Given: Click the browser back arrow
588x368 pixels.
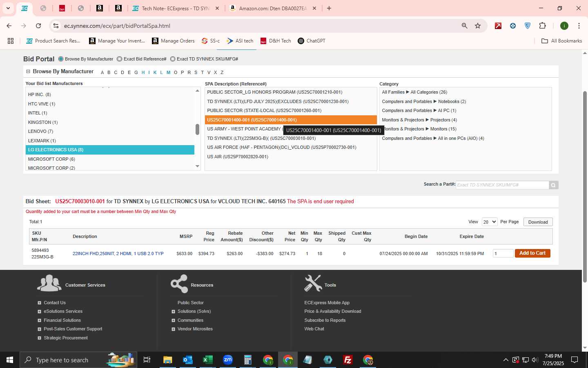Looking at the screenshot, I should [x=9, y=26].
